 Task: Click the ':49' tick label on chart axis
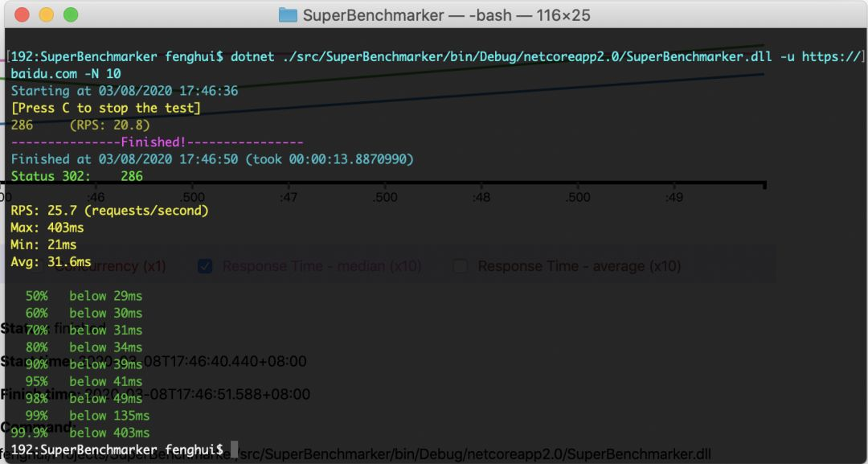pos(674,197)
